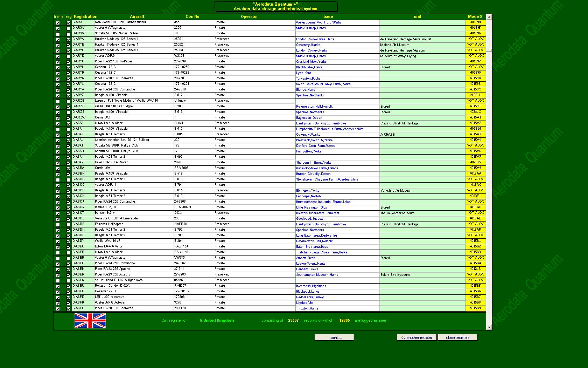Follow the Eaglescott,Devon link
Viewport: 588px width, 368px height.
point(309,118)
